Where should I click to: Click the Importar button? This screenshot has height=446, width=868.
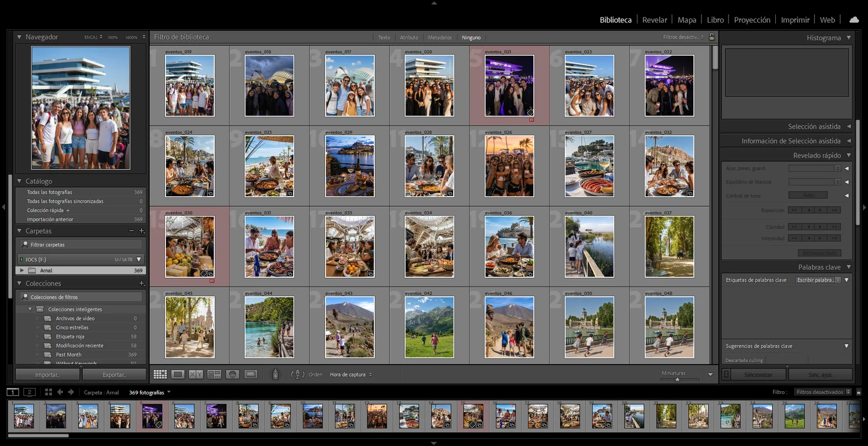48,374
